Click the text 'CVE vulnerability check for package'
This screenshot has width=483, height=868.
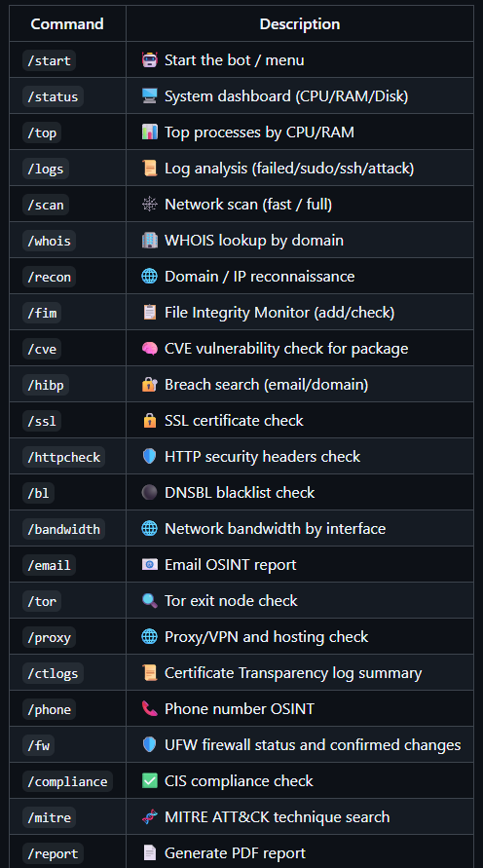[x=286, y=349]
